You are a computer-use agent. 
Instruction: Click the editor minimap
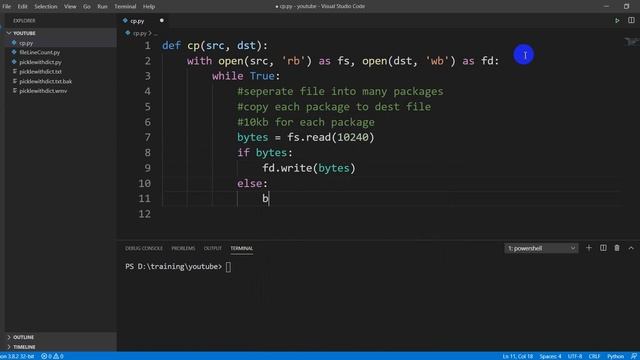click(631, 42)
